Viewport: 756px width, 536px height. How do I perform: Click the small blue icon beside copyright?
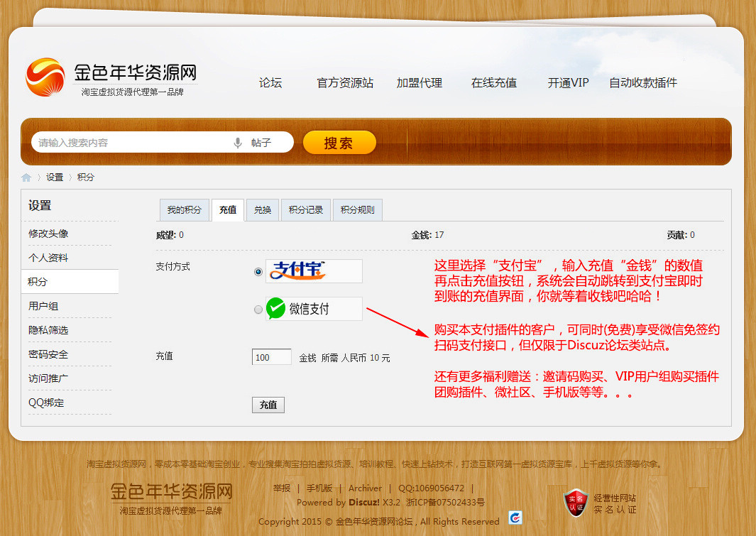coord(515,518)
